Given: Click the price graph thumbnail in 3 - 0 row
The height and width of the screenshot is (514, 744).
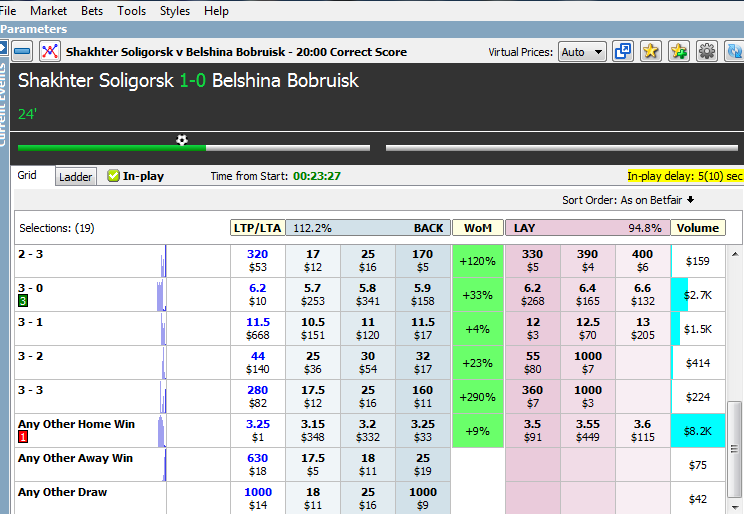Looking at the screenshot, I should pyautogui.click(x=162, y=295).
